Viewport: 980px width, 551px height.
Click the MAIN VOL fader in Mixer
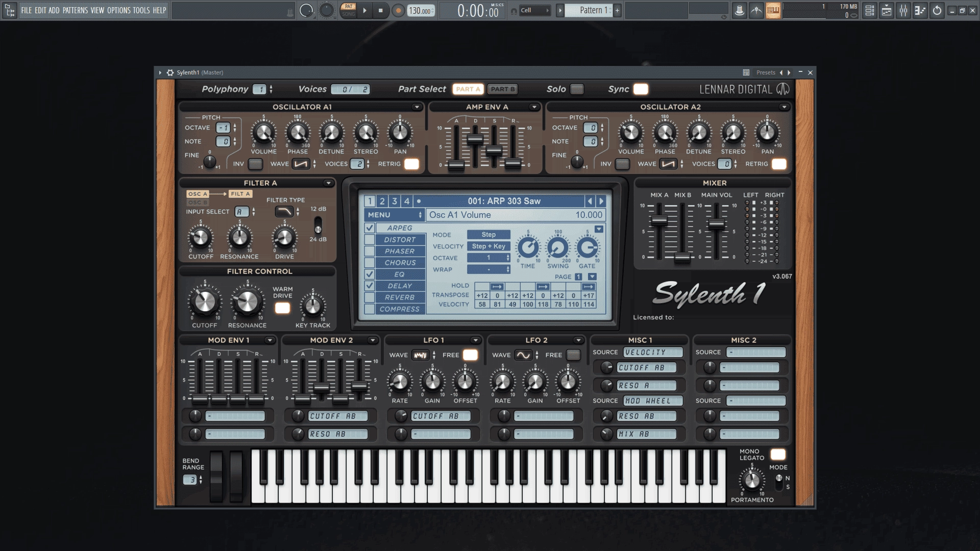click(x=717, y=223)
